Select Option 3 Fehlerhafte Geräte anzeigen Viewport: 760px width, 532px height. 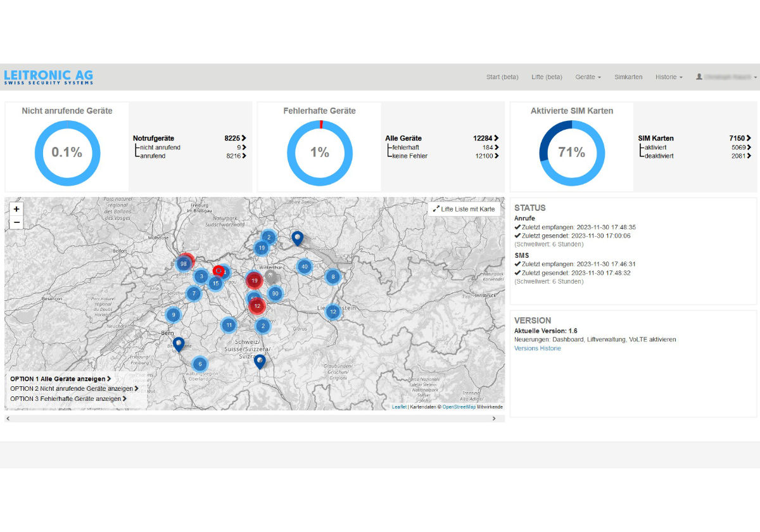coord(68,399)
